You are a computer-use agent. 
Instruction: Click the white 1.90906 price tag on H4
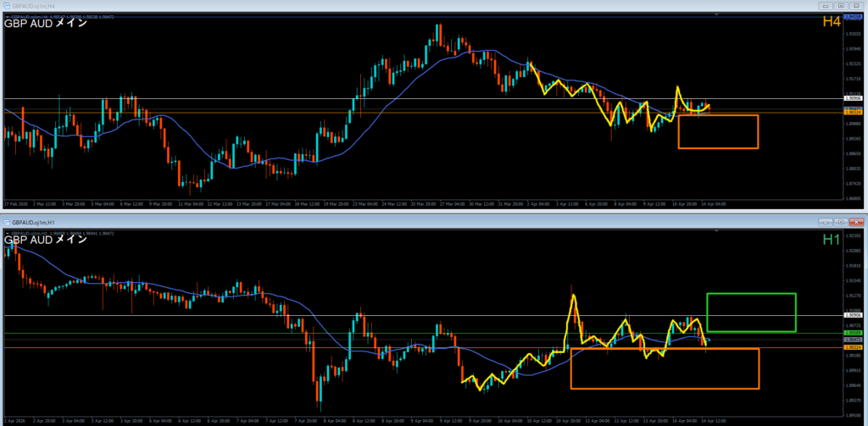[852, 99]
